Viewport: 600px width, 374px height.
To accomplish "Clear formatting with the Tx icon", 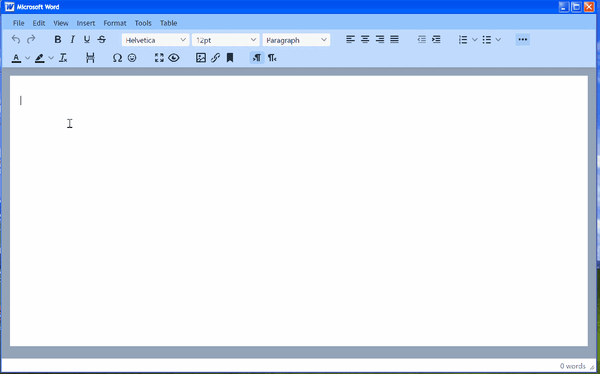I will (63, 58).
